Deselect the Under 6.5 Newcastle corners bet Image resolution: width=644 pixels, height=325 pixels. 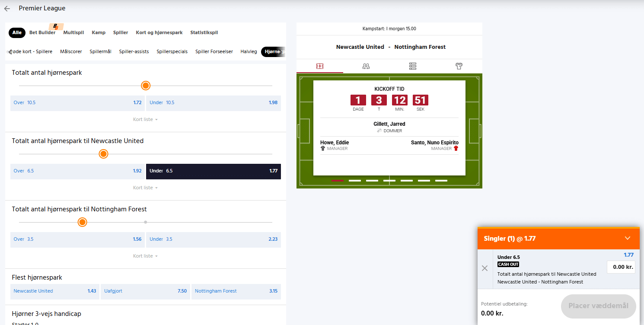214,171
